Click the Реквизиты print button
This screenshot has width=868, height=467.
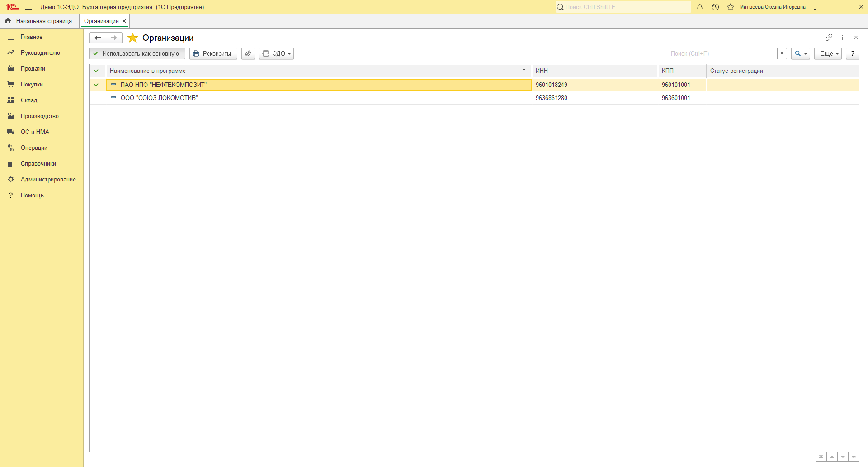pyautogui.click(x=213, y=53)
